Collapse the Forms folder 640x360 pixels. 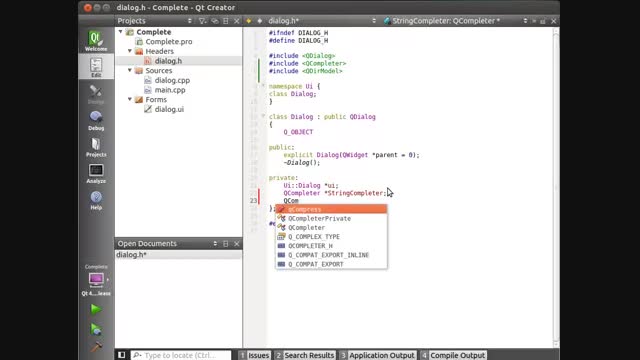[x=130, y=99]
